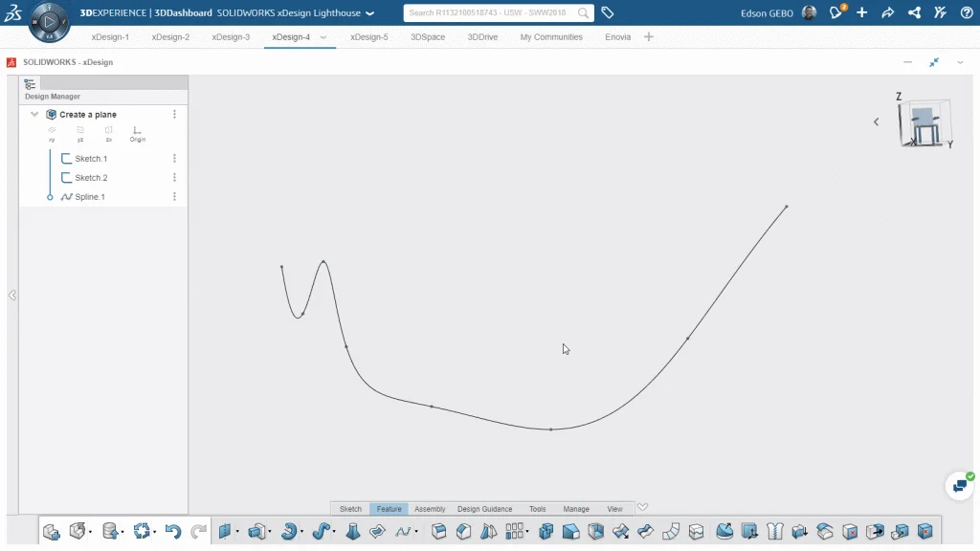Expand the action bar chevron beside View
The image size is (980, 551).
tap(642, 507)
